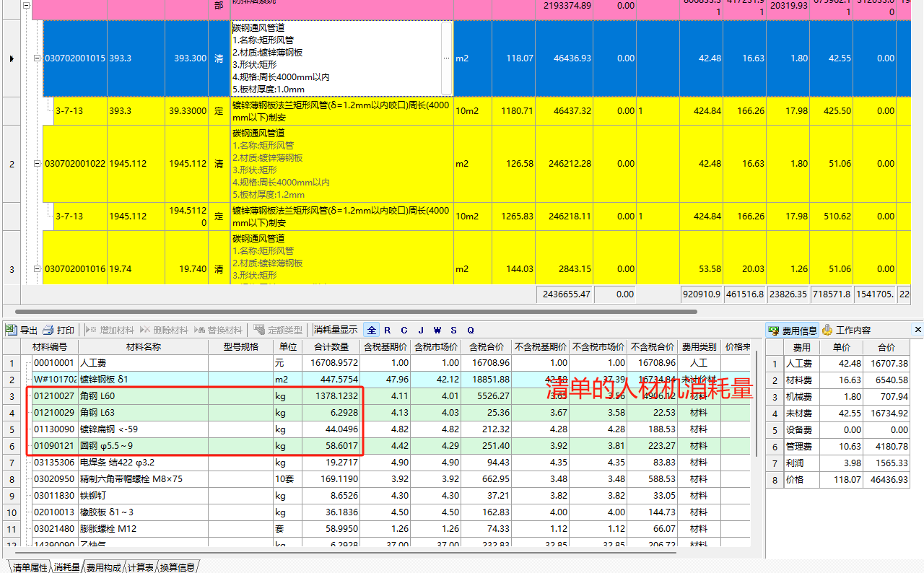Screen dimensions: 924x573
Task: Open the 消耗量 bottom tab
Action: pyautogui.click(x=67, y=567)
